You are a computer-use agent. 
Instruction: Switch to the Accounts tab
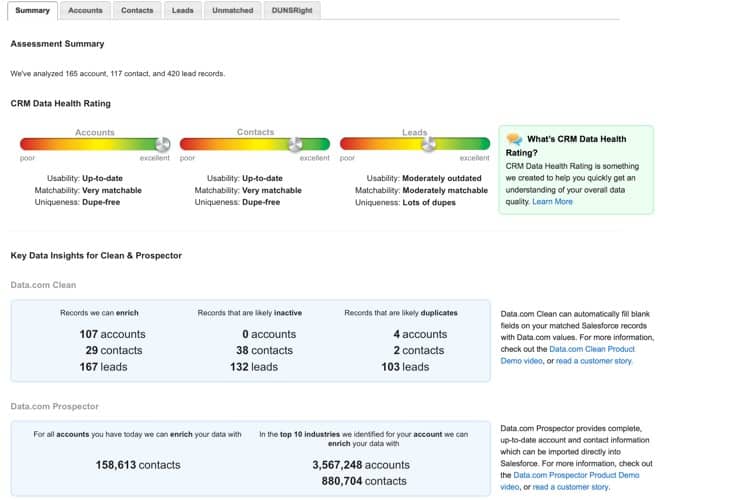[x=85, y=10]
